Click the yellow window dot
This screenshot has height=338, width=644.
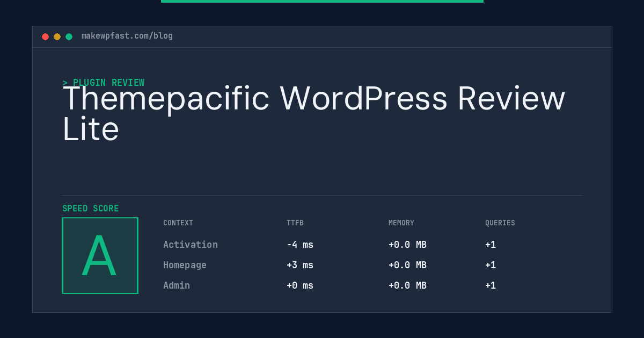(57, 36)
